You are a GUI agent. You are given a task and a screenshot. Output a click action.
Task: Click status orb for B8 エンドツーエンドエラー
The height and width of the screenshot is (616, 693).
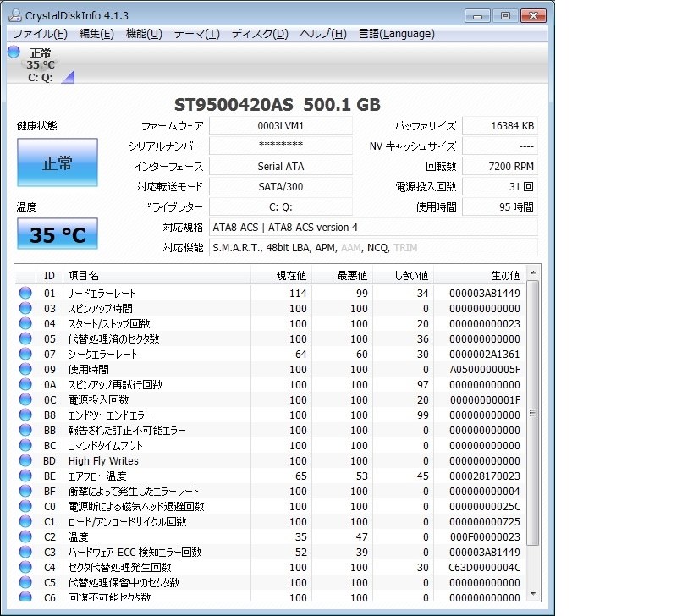(25, 415)
